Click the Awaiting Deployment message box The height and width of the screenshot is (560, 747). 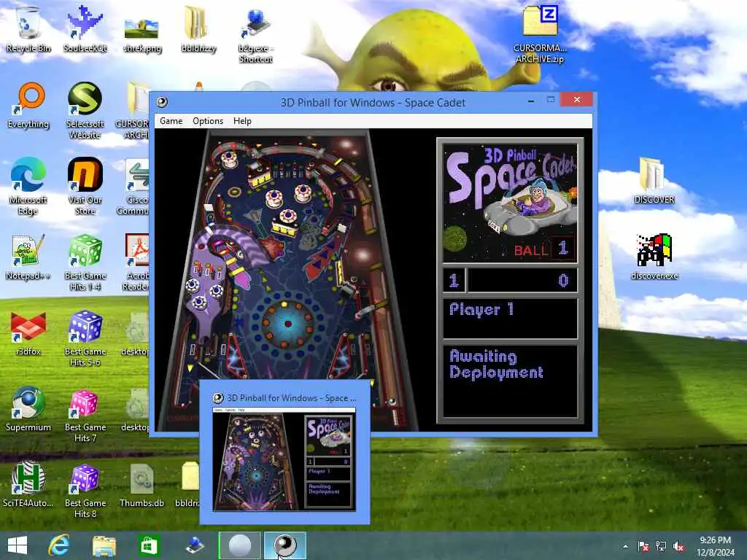(x=510, y=381)
